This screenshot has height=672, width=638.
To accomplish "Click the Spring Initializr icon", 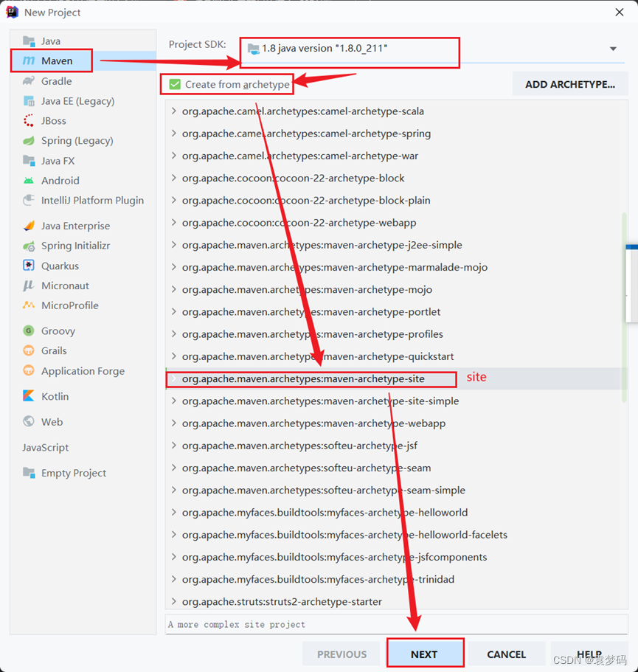I will 29,246.
